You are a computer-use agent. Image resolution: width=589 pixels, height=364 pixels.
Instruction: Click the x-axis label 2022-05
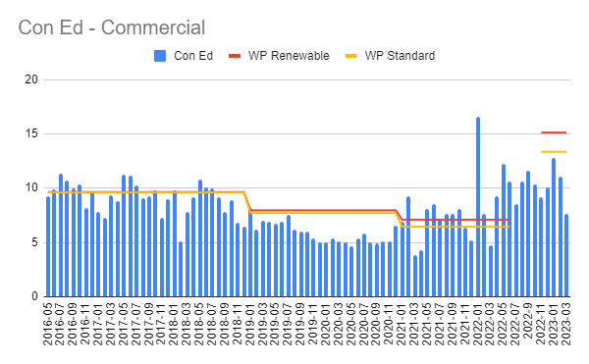point(503,324)
